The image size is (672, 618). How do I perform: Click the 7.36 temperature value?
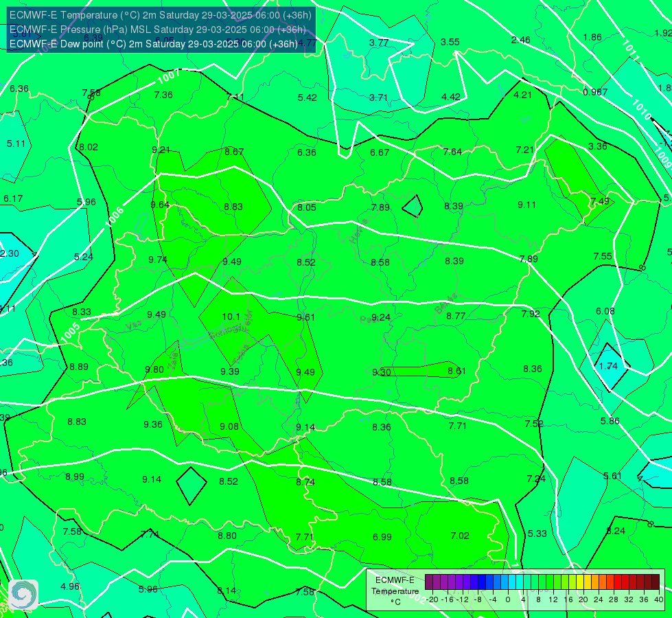(x=163, y=95)
